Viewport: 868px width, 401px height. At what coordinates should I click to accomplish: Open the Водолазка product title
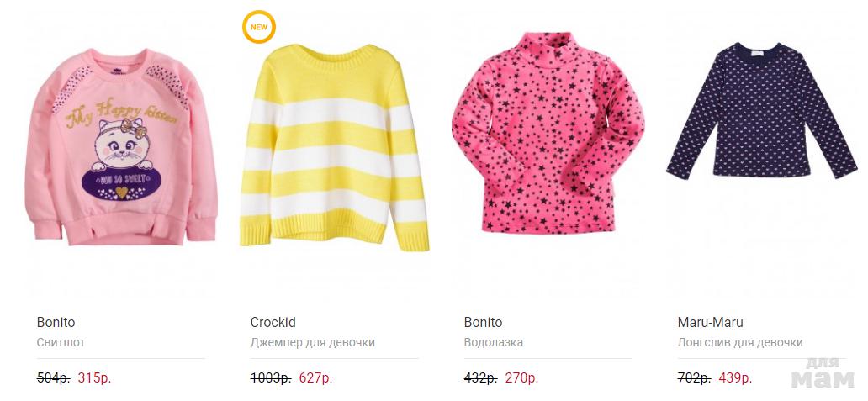click(x=494, y=343)
